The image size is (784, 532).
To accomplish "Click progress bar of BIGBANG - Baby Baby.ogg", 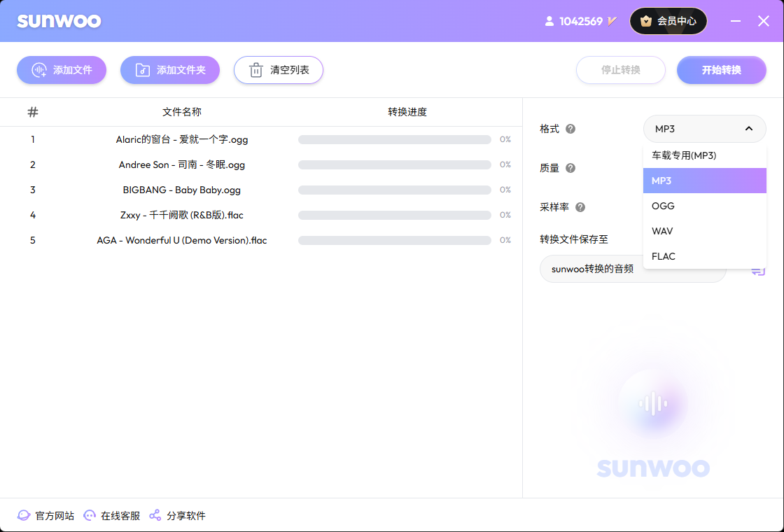I will [395, 190].
